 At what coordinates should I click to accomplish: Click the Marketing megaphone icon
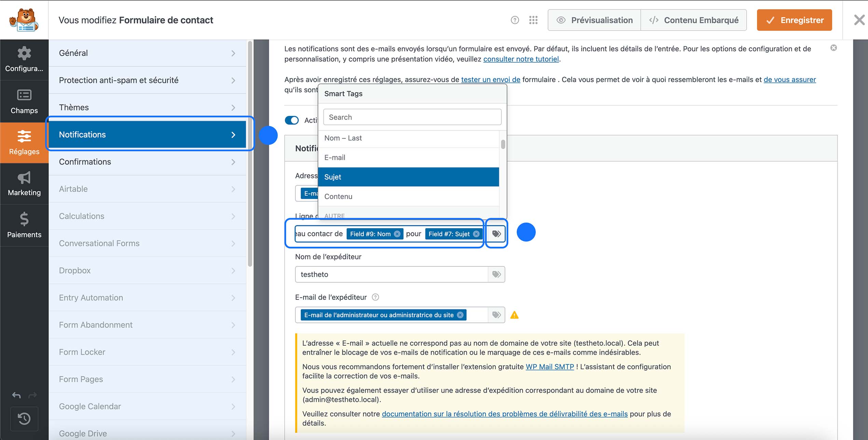(x=24, y=184)
